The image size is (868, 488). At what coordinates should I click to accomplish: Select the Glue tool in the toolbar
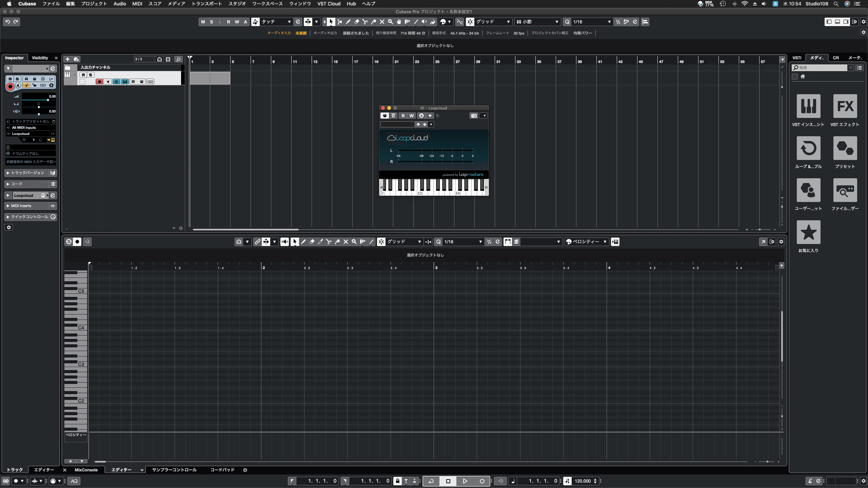pos(373,22)
